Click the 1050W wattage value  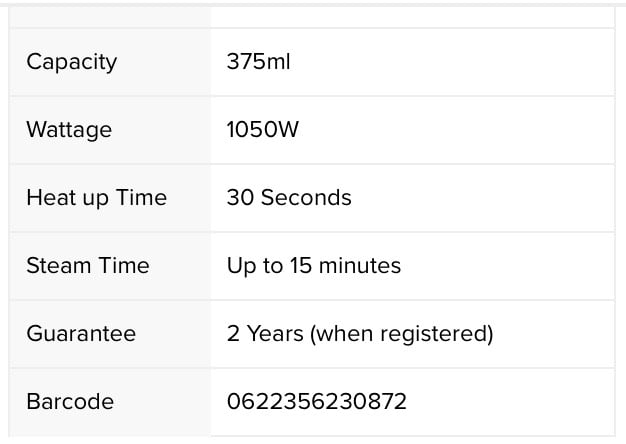coord(263,130)
